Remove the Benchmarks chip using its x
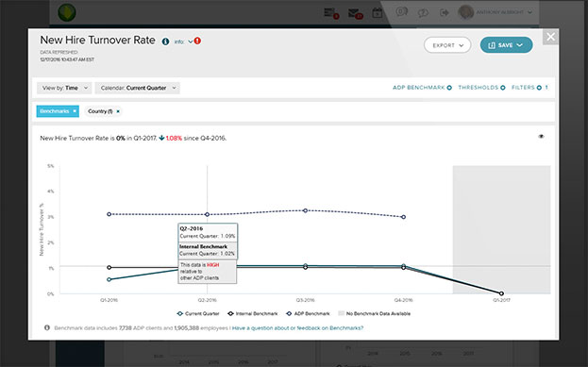Viewport: 588px width, 367px height. click(75, 111)
